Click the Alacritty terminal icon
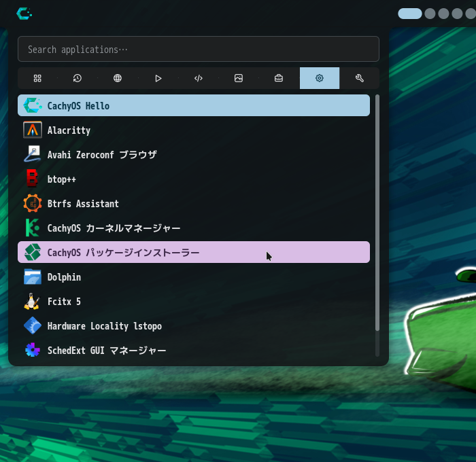Screen dimensions: 476x462 pyautogui.click(x=33, y=130)
